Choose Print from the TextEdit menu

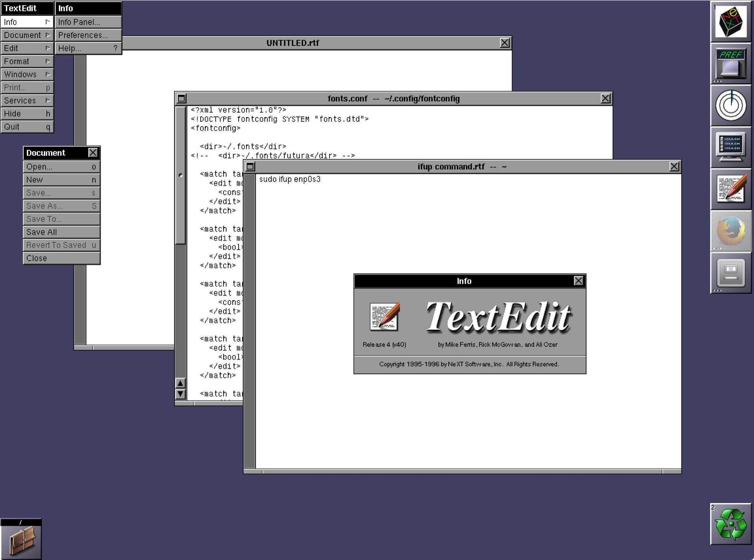point(27,87)
